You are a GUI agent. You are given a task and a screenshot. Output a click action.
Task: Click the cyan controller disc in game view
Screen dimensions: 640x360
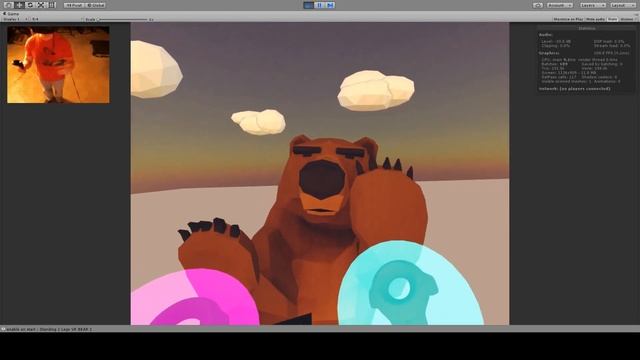(x=411, y=283)
